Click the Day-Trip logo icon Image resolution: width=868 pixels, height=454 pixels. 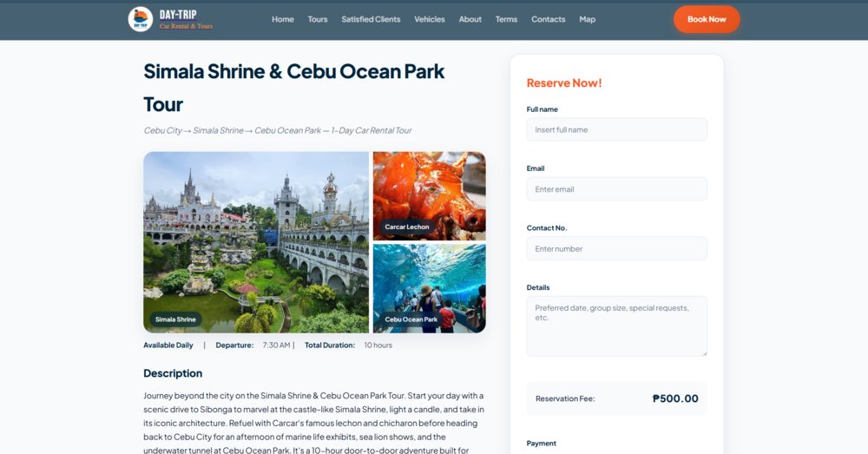click(x=141, y=19)
